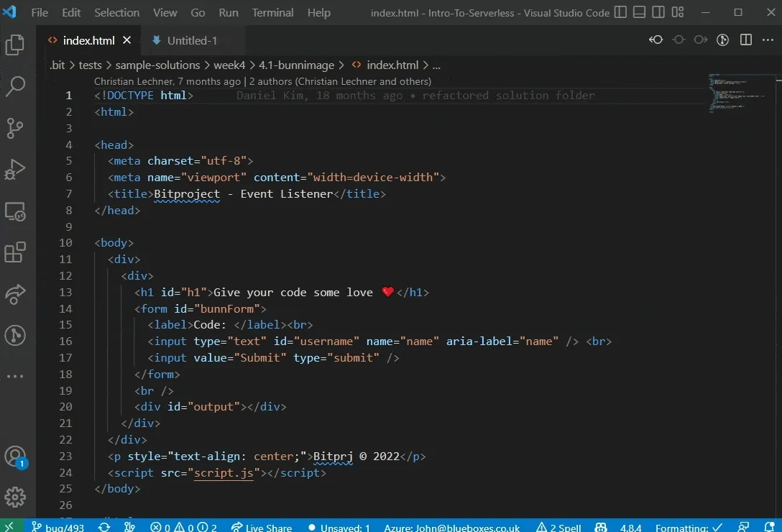This screenshot has width=782, height=532.
Task: Open the Run menu
Action: click(229, 12)
